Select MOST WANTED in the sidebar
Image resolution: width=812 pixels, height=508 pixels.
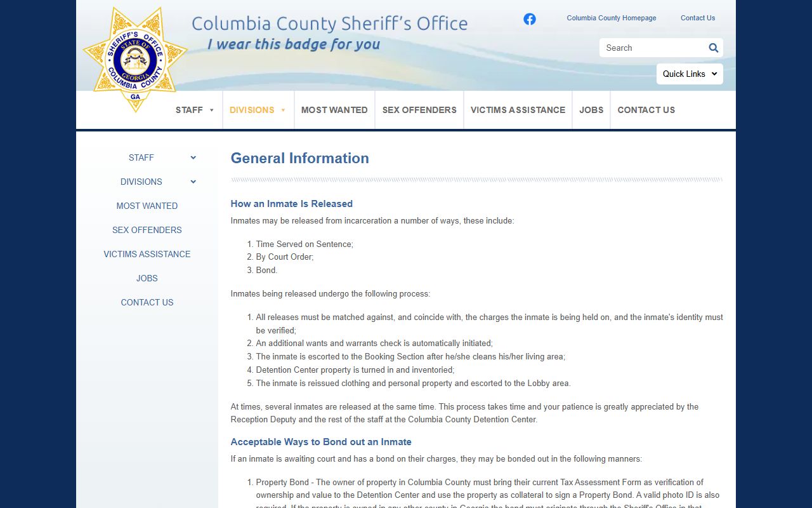[147, 206]
